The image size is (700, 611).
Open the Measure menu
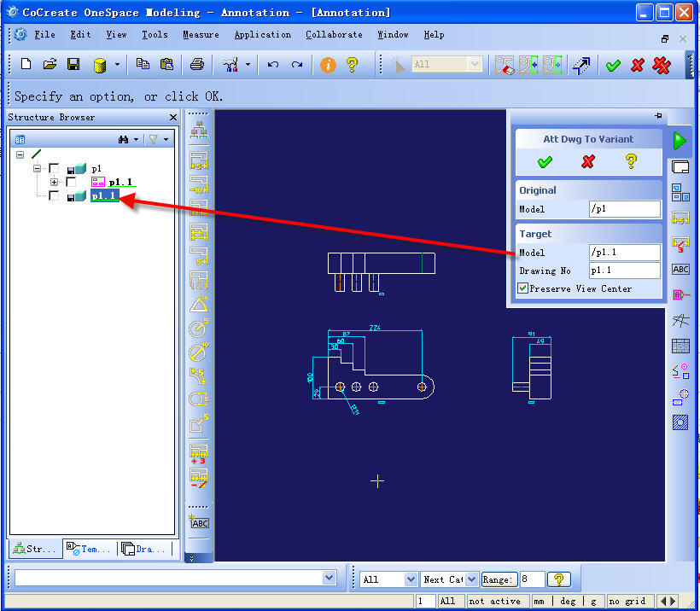201,34
